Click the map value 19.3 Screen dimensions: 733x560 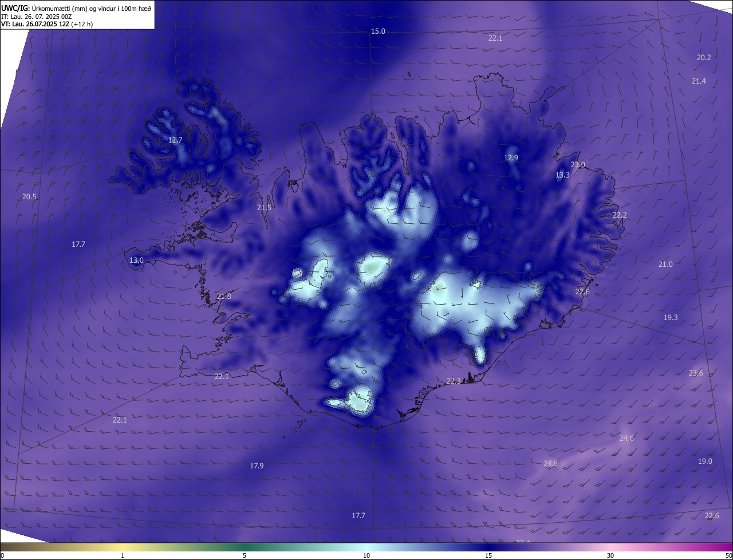[671, 317]
